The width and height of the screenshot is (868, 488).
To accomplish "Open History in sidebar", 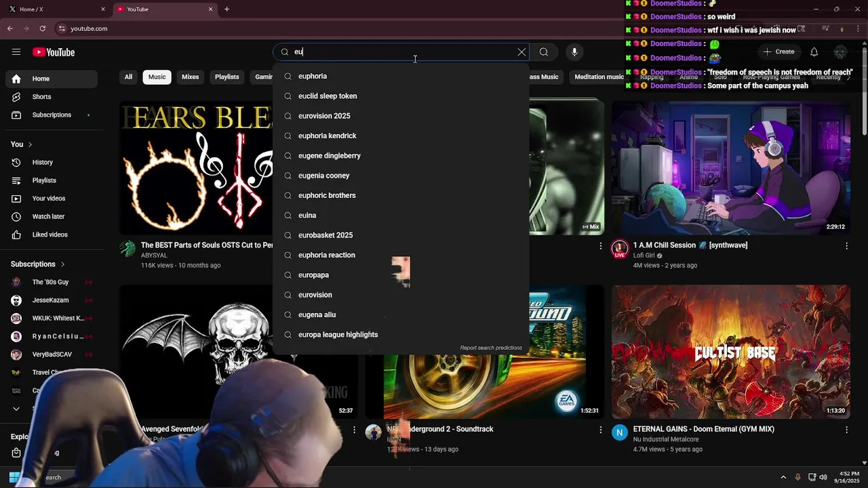I will tap(52, 163).
